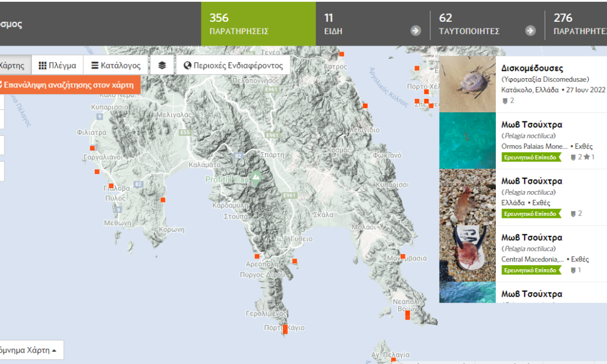Open Μωβ Τσούχτρα observation located Ελλάδα
Screen dimensions: 607x364
pos(532,181)
